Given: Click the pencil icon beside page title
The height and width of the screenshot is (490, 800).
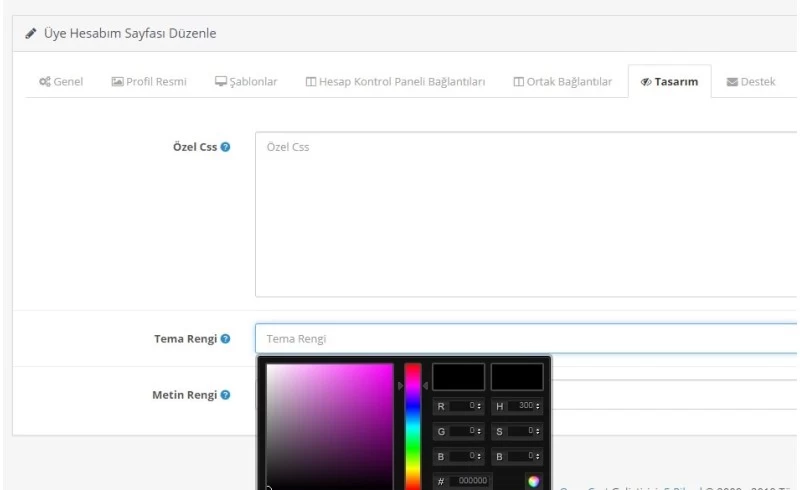Looking at the screenshot, I should [x=31, y=34].
